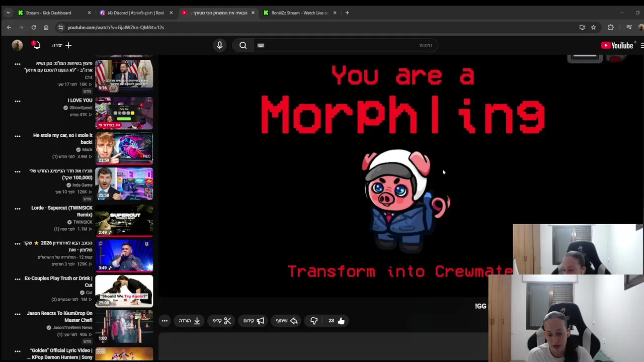Open the create (יצירה) plus button
Screen dimensions: 644x362
[x=62, y=45]
